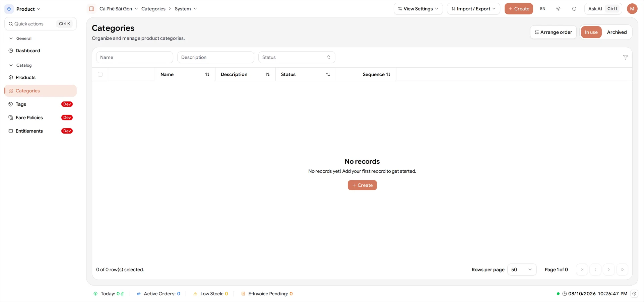Open the user avatar M

pyautogui.click(x=632, y=9)
